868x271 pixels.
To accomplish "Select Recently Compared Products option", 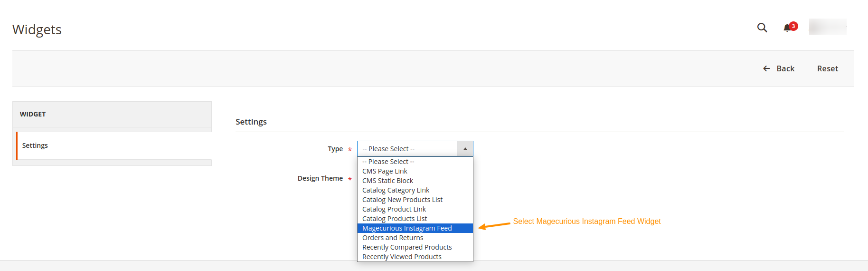I will pyautogui.click(x=415, y=247).
